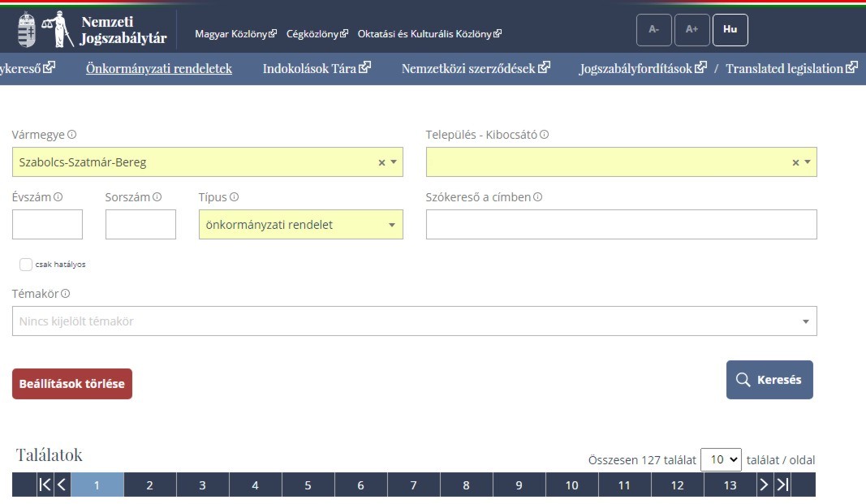Jump to last results page
866x504 pixels.
coord(782,485)
